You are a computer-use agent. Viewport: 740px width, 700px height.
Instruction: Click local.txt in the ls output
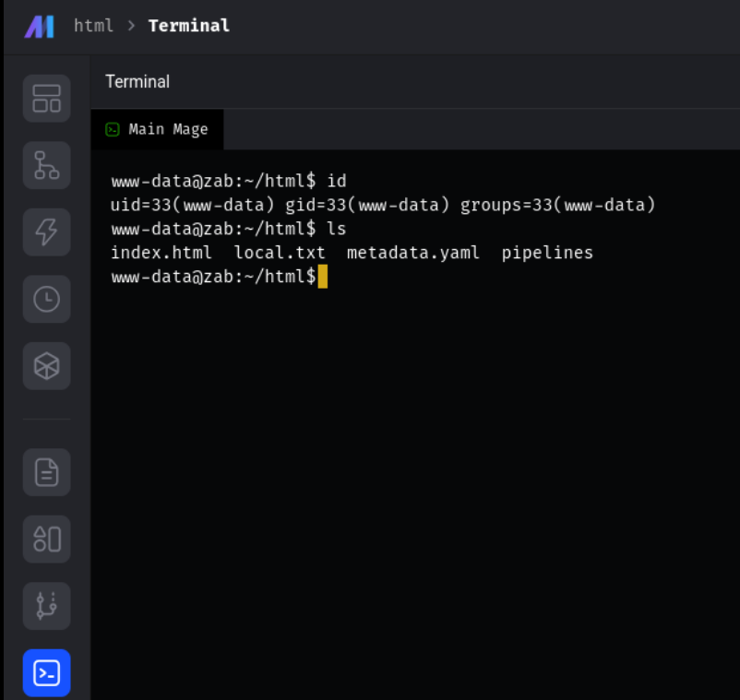pyautogui.click(x=280, y=253)
